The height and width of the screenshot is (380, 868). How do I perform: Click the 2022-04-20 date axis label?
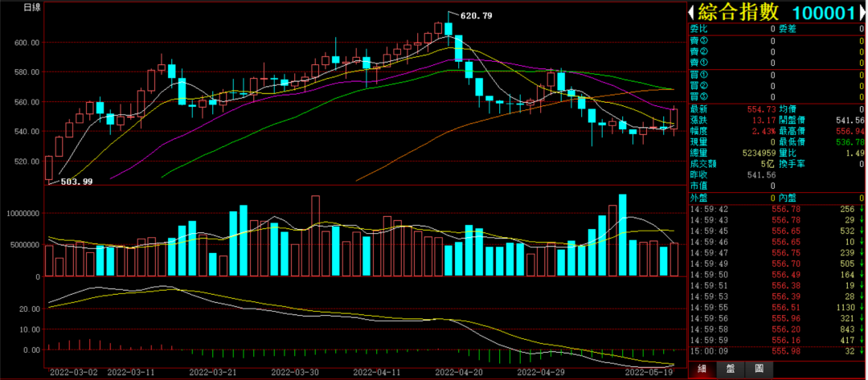click(460, 372)
